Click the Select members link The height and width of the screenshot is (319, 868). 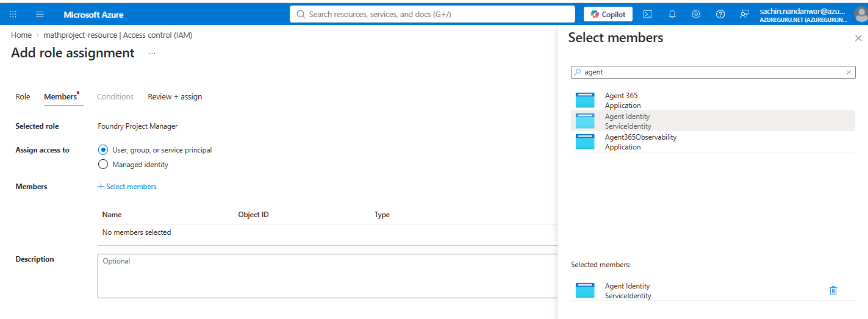(127, 187)
